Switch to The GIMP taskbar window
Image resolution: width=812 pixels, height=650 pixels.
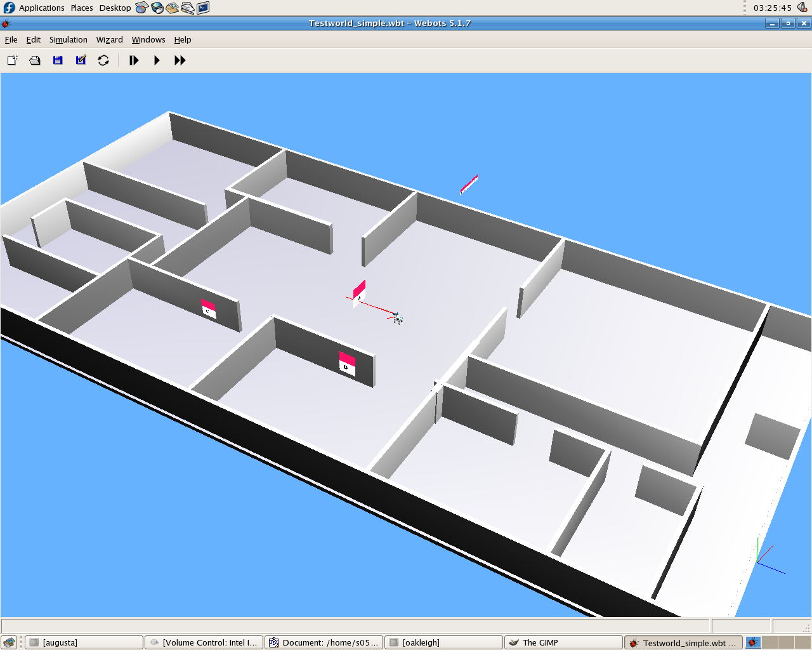(x=563, y=642)
